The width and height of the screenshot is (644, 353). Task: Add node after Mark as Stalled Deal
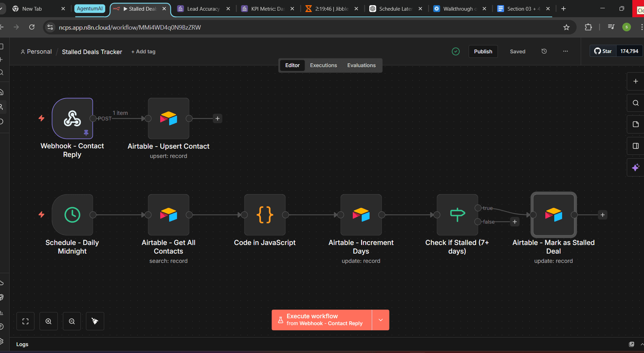click(x=602, y=215)
